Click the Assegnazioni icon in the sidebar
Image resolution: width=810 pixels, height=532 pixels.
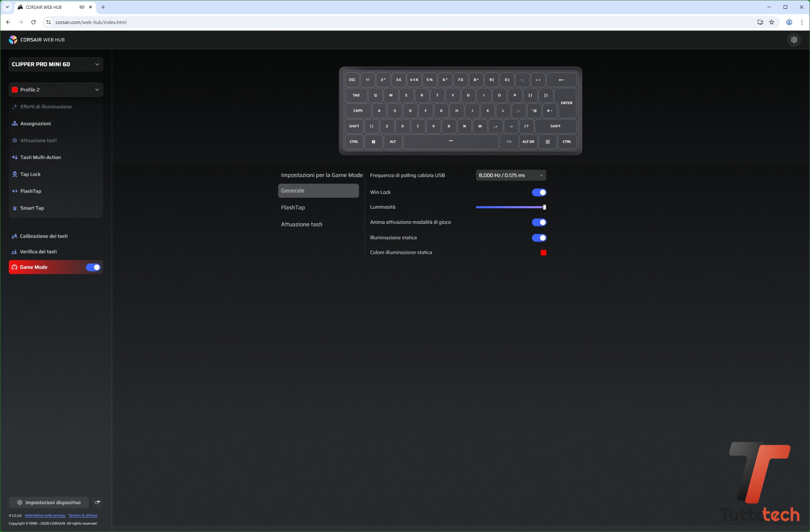tap(15, 124)
